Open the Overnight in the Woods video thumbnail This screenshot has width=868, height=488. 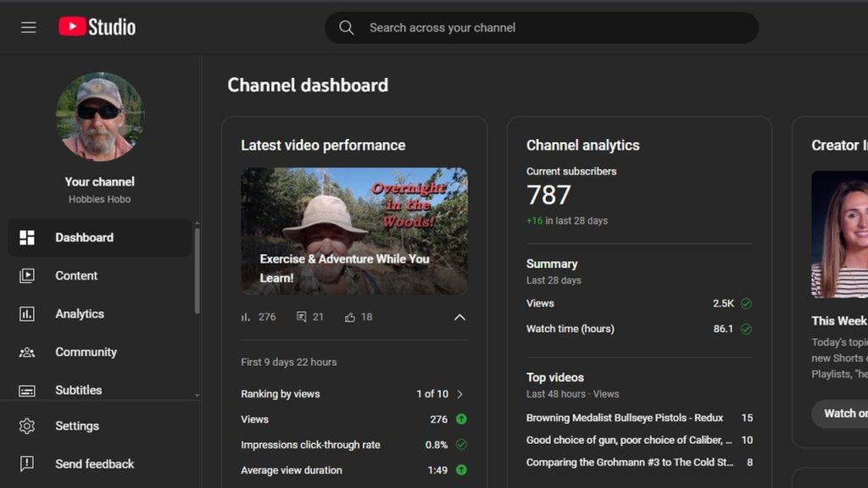353,230
